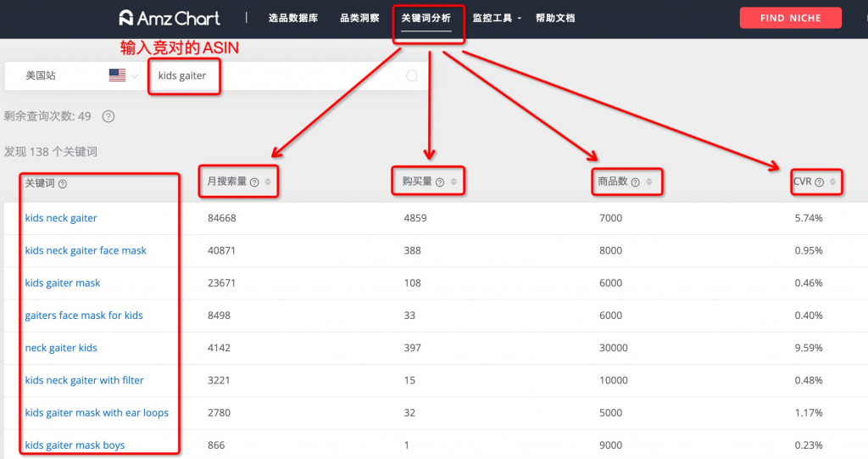Click 剩余查询次数: 49 text
Viewport: 868px width, 459px height.
tap(47, 116)
